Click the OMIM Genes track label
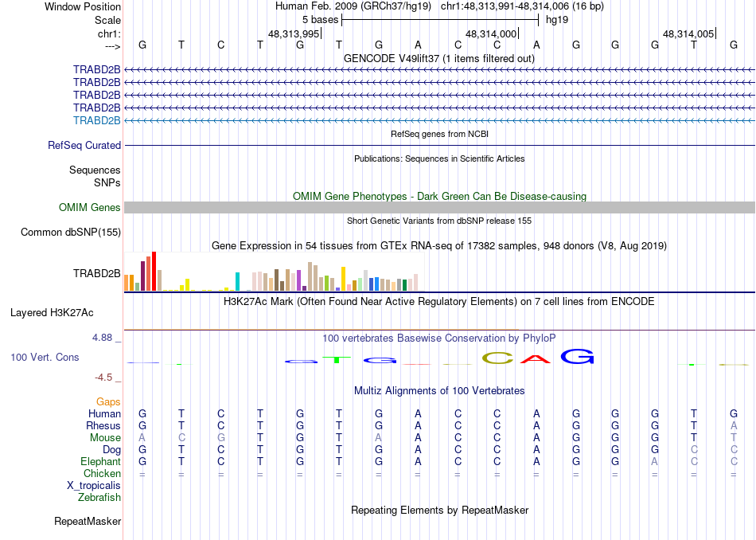This screenshot has width=756, height=540. pos(90,208)
